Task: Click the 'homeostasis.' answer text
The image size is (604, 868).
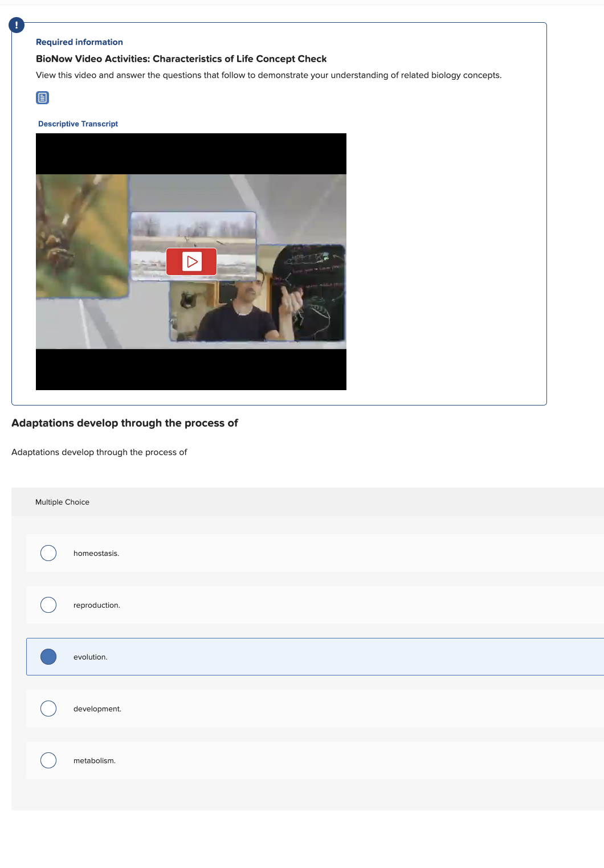Action: (96, 554)
